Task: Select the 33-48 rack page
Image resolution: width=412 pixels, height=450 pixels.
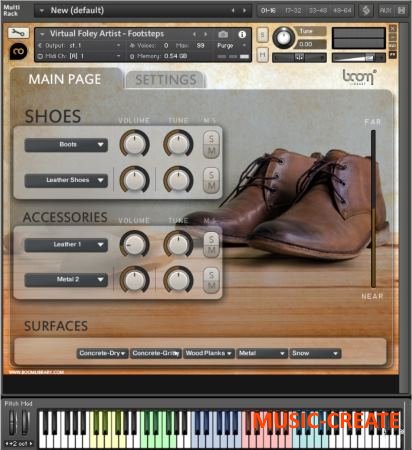Action: pyautogui.click(x=318, y=11)
